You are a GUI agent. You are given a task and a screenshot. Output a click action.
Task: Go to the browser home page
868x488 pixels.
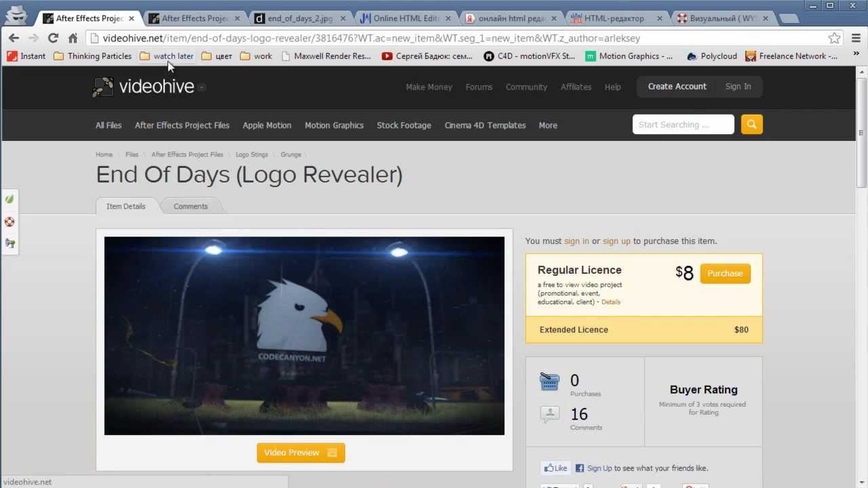pos(73,38)
